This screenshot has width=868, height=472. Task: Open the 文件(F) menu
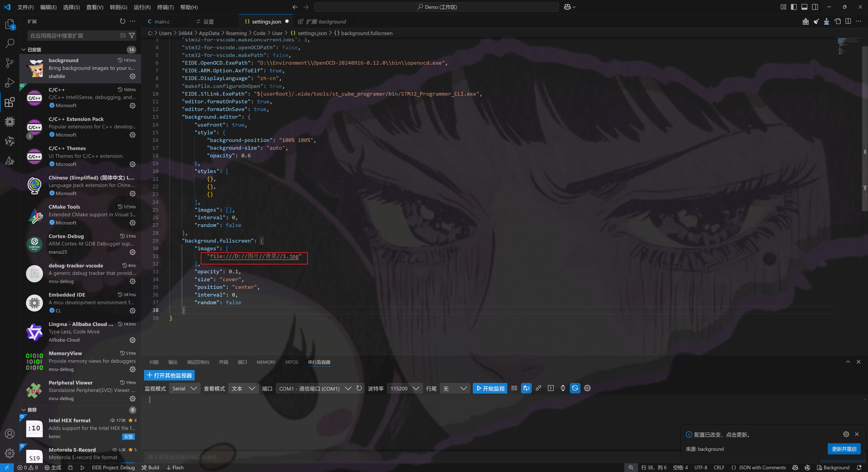[26, 7]
